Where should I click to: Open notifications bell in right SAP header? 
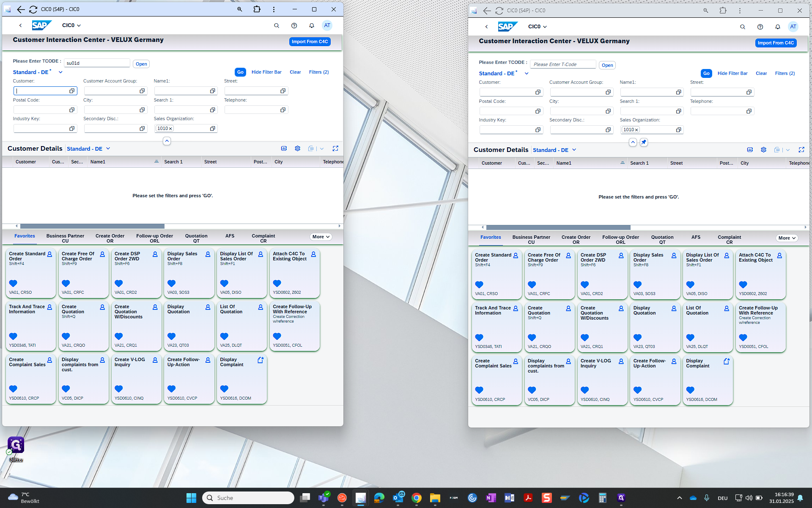tap(778, 27)
